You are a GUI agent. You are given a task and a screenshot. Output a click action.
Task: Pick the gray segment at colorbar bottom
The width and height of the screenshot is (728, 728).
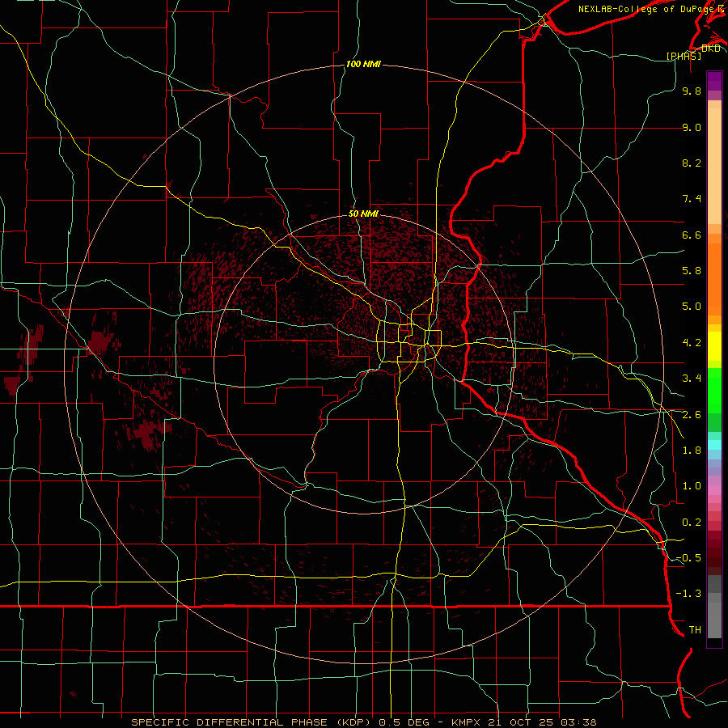(x=714, y=620)
